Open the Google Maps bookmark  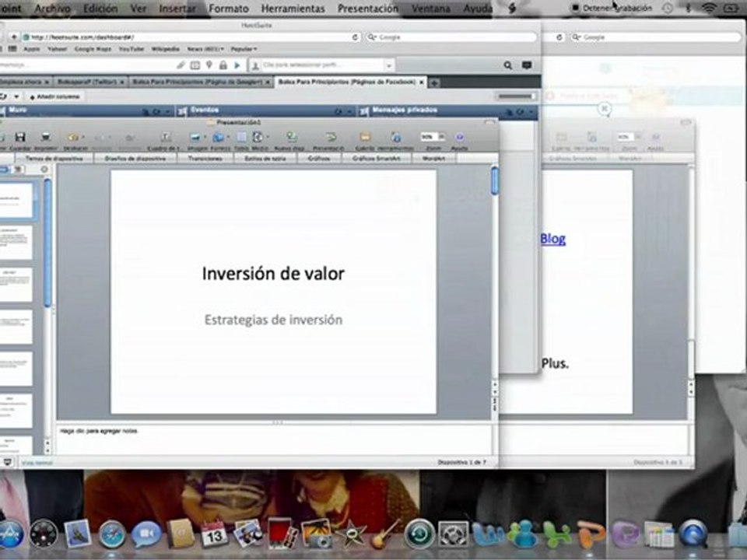(x=93, y=48)
